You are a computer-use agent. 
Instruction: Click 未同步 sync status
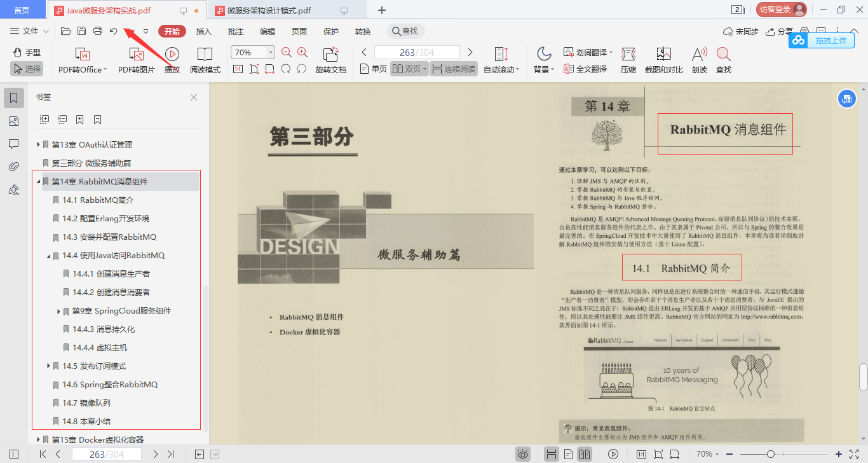tap(741, 31)
